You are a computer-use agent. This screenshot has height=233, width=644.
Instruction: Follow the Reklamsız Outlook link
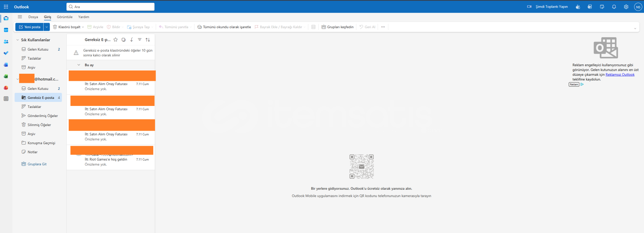(x=620, y=74)
